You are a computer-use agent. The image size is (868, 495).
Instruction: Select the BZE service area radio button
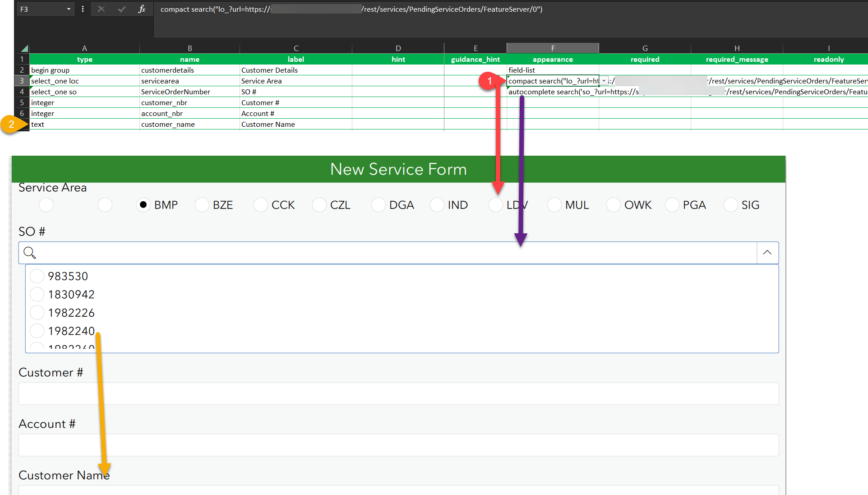(202, 205)
